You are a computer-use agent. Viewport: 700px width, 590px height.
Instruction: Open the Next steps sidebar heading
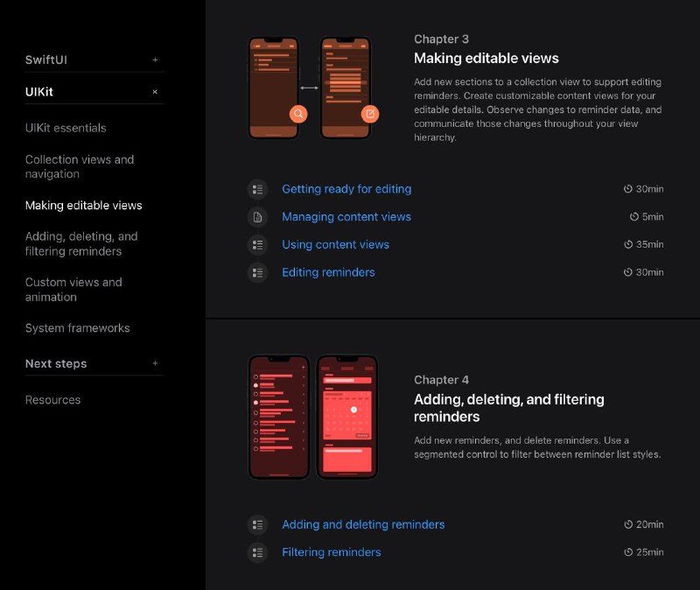tap(56, 363)
